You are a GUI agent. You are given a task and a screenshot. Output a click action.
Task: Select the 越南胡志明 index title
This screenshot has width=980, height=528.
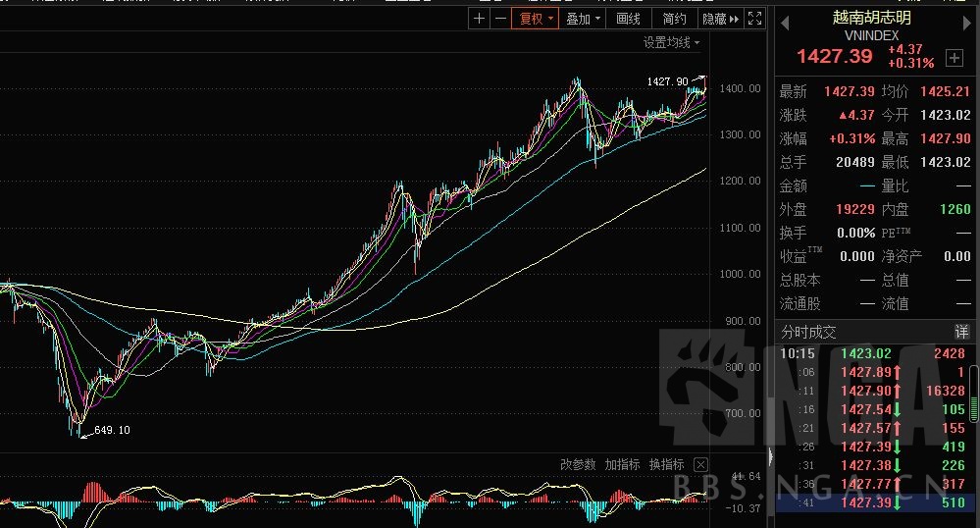[871, 18]
